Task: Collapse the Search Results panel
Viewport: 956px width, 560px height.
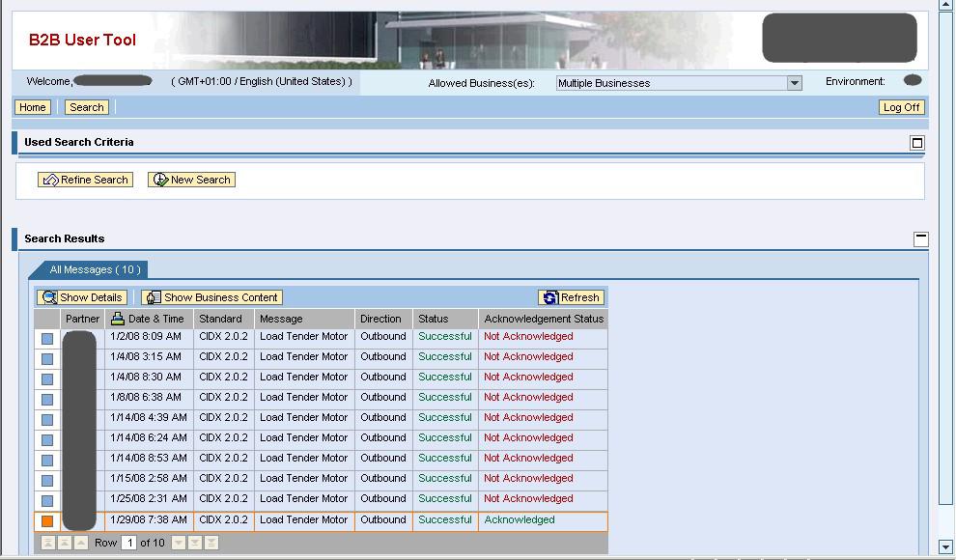Action: coord(920,238)
